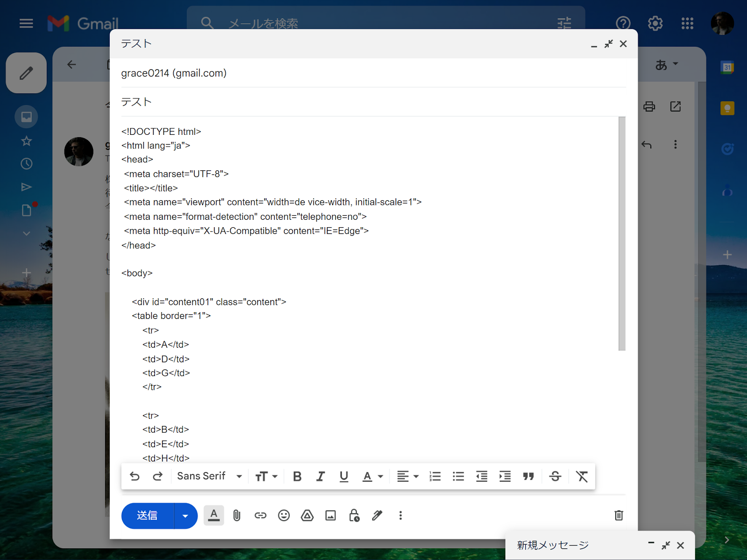
Task: Toggle underline formatting
Action: point(344,476)
